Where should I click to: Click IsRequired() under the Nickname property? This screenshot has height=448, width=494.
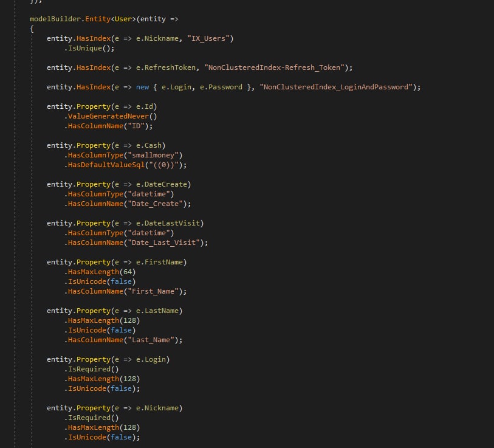[x=91, y=418]
